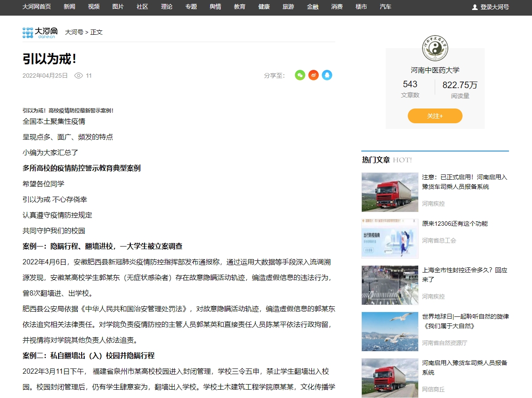This screenshot has height=398, width=532.
Task: Open first red truck article thumbnail
Action: click(x=390, y=192)
